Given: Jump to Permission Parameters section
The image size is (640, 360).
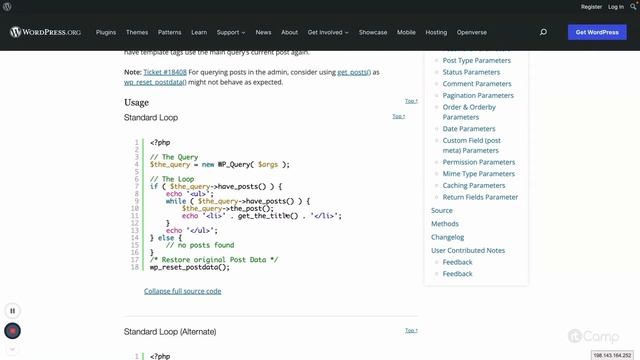Looking at the screenshot, I should tap(479, 162).
